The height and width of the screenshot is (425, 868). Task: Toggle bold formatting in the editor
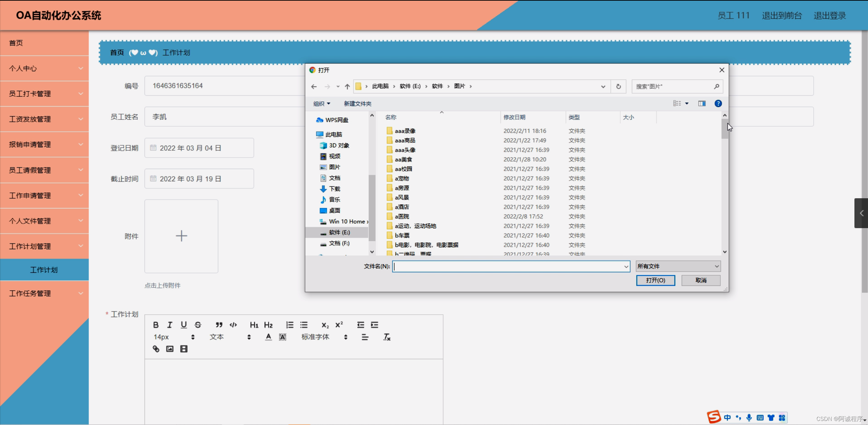click(156, 325)
